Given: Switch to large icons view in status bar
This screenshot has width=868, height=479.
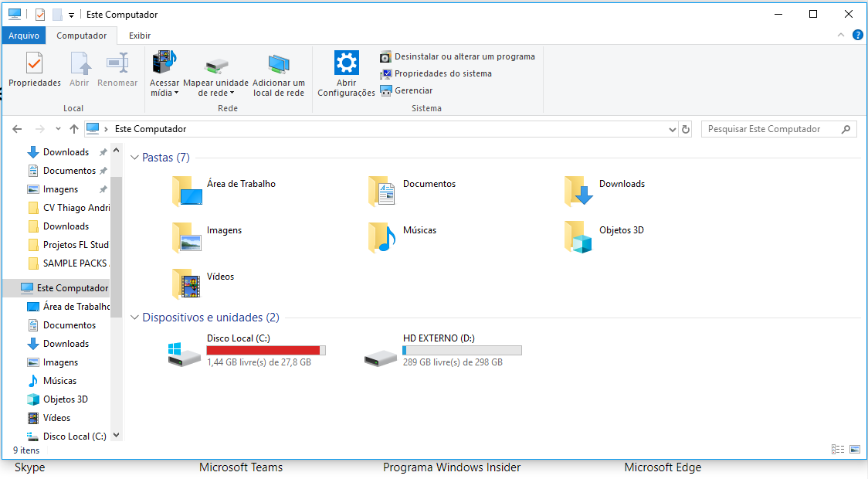Looking at the screenshot, I should (854, 449).
